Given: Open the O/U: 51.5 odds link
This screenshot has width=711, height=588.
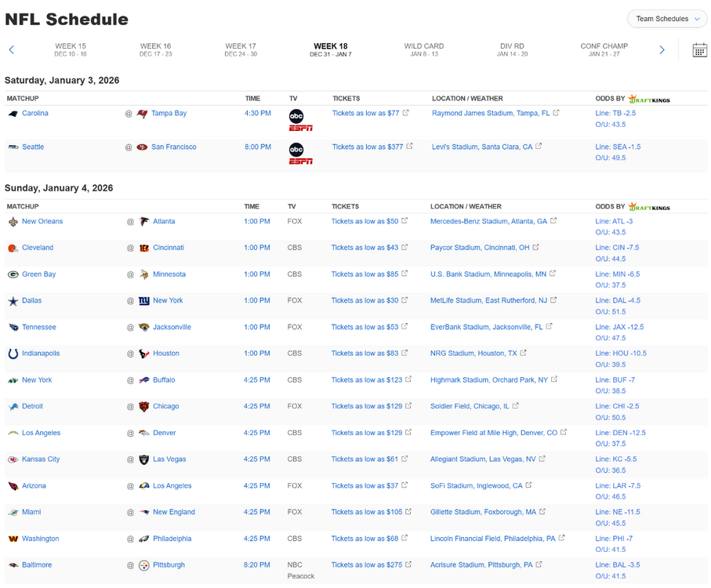Looking at the screenshot, I should pos(611,312).
